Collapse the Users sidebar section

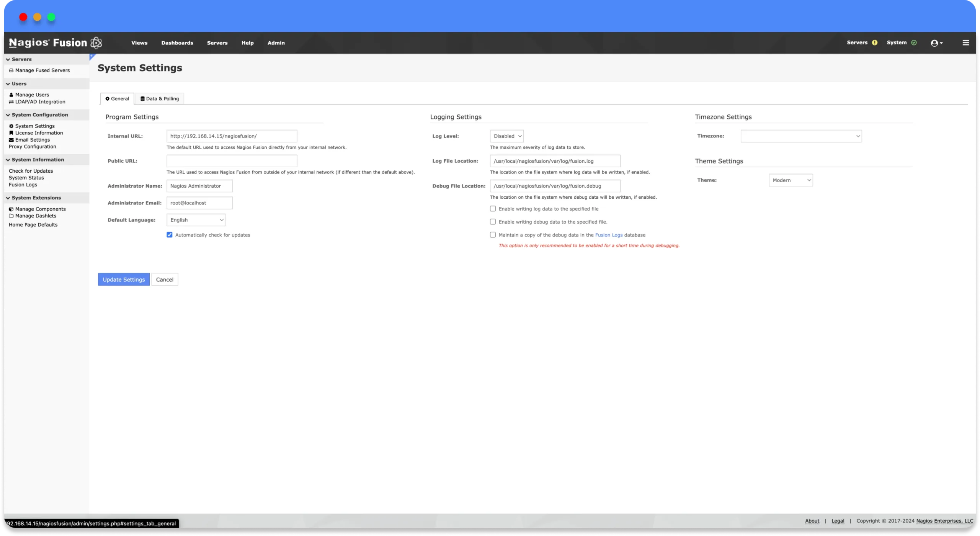[x=47, y=84]
